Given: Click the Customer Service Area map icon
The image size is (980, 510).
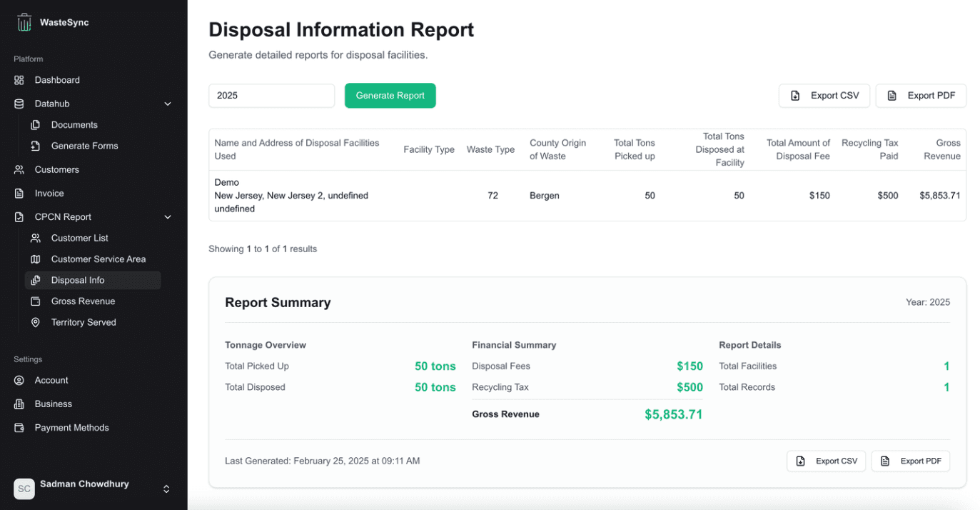Looking at the screenshot, I should click(x=35, y=259).
